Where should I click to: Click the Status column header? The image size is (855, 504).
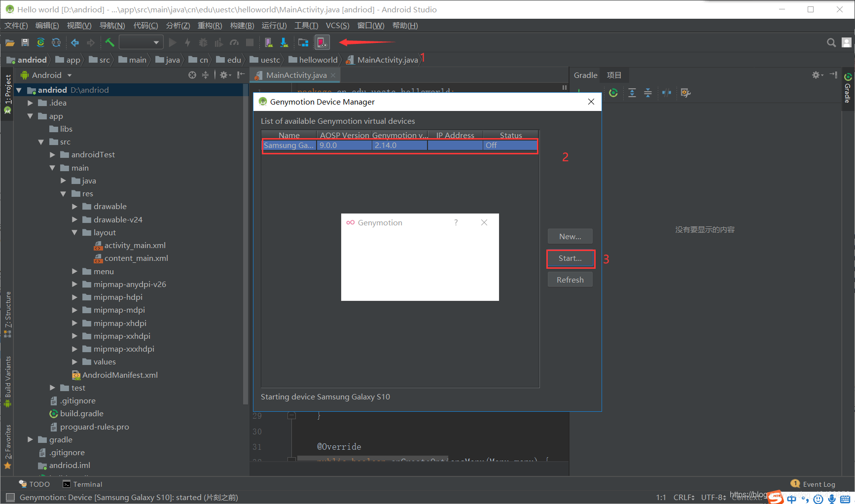(510, 135)
